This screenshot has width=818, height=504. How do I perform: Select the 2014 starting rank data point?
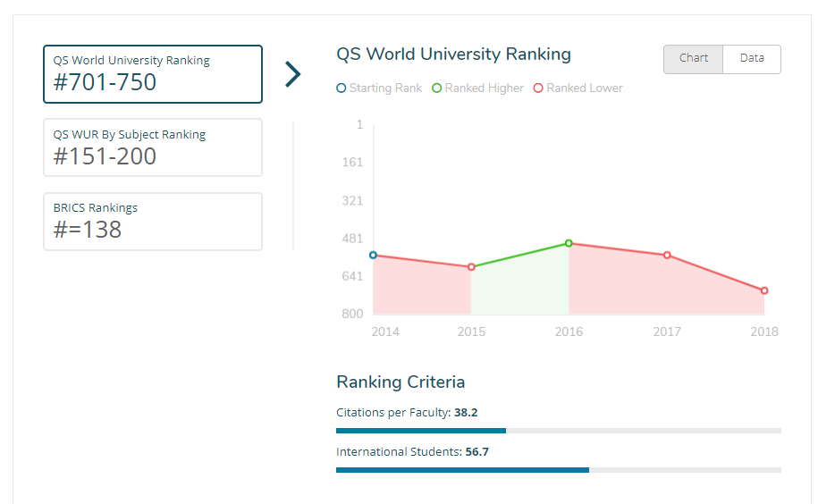373,256
